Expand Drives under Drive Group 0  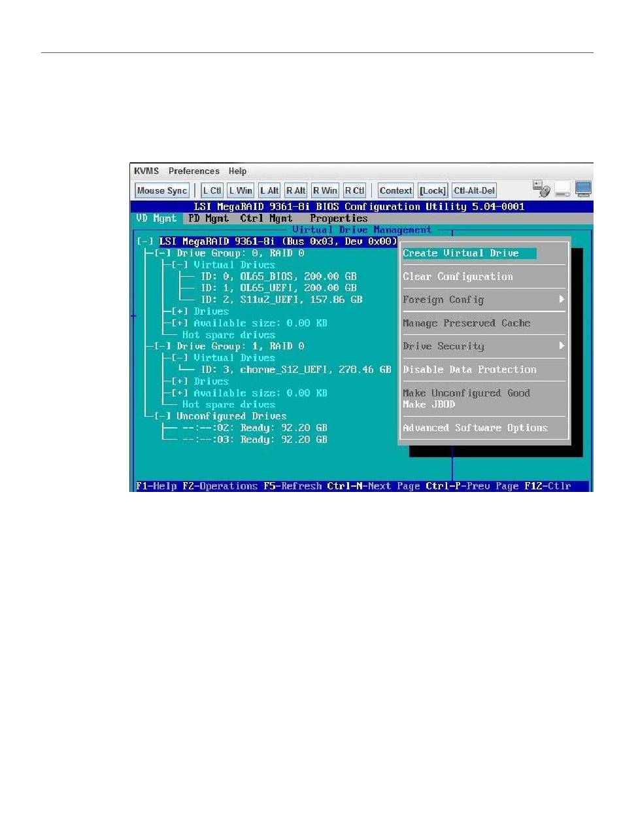click(x=180, y=311)
